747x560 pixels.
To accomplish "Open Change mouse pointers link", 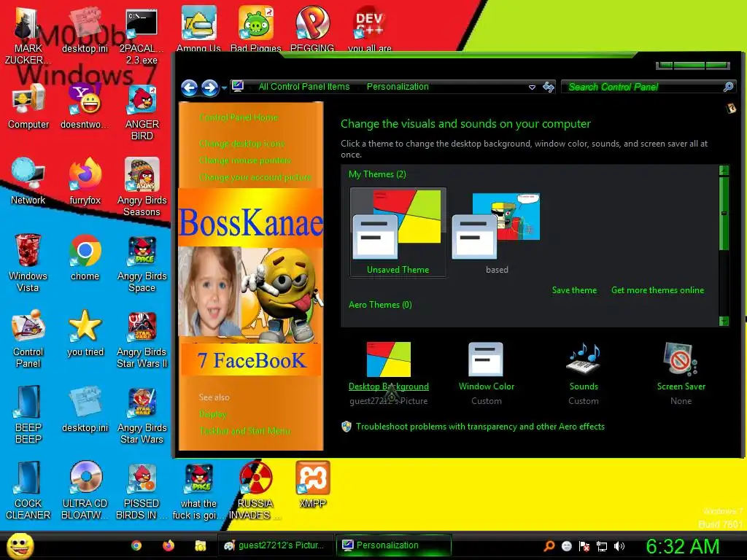I will click(245, 160).
